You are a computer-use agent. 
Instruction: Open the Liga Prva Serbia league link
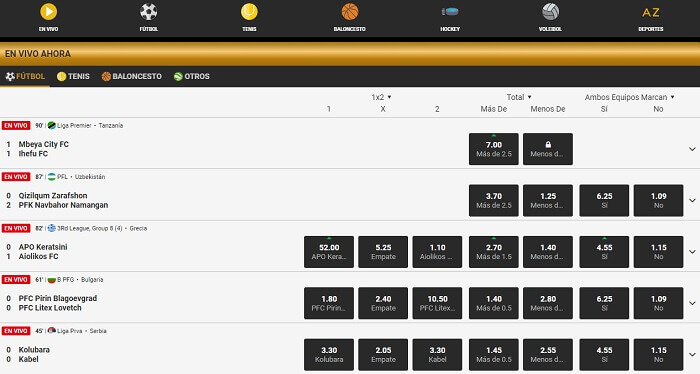pos(82,331)
